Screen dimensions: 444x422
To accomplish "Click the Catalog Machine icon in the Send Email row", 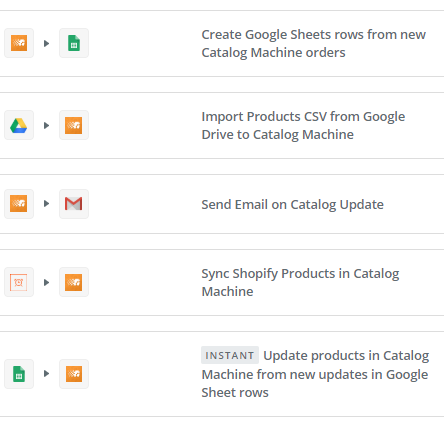I will (19, 204).
